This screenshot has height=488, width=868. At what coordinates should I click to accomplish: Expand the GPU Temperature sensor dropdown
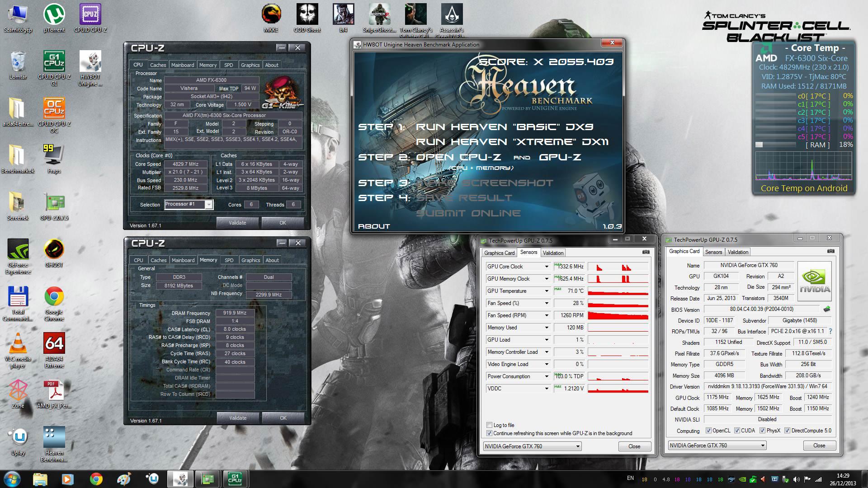546,291
